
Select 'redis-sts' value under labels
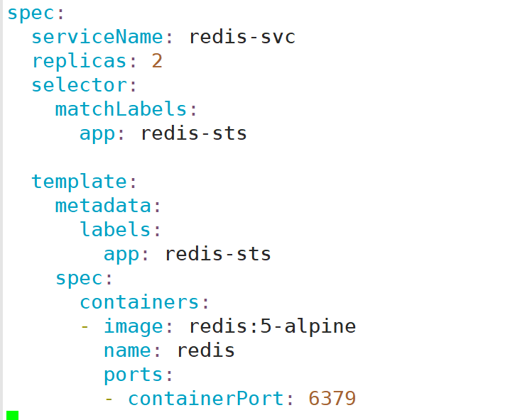[x=218, y=254]
